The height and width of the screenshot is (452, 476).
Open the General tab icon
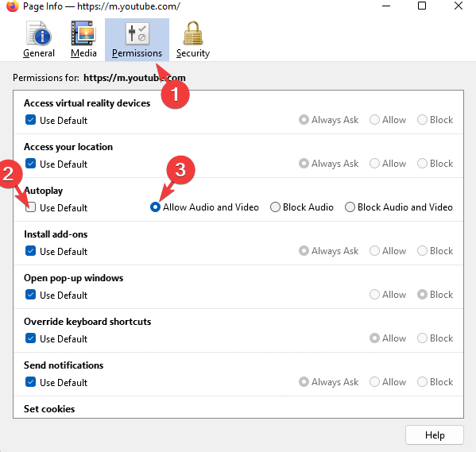39,40
